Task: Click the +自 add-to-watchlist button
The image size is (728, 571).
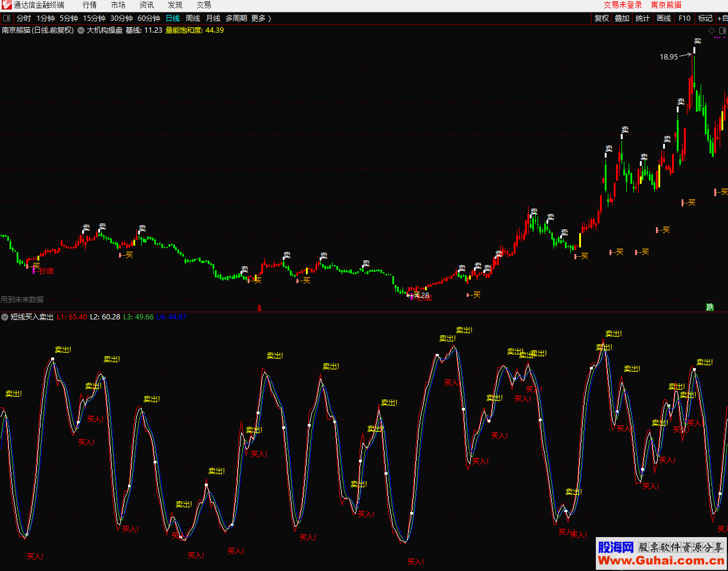Action: coord(722,18)
